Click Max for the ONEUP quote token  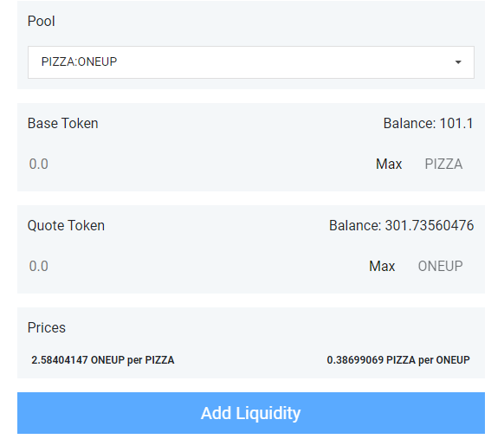pyautogui.click(x=382, y=267)
